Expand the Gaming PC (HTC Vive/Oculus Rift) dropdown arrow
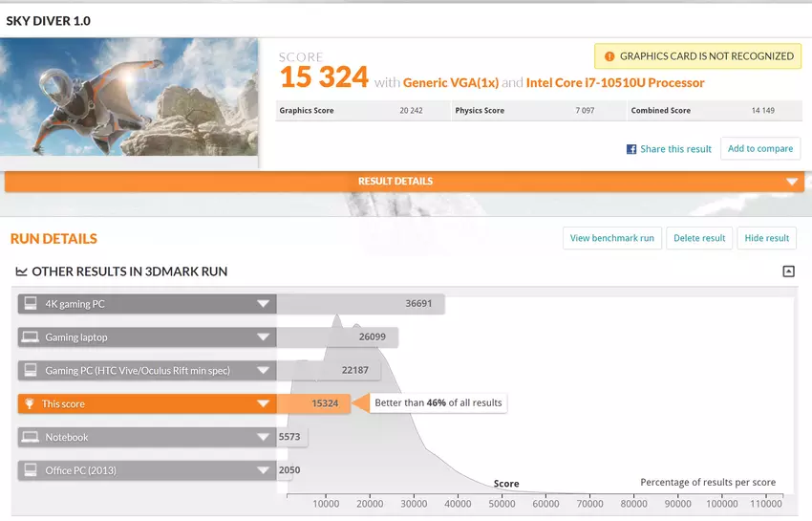 pos(263,371)
